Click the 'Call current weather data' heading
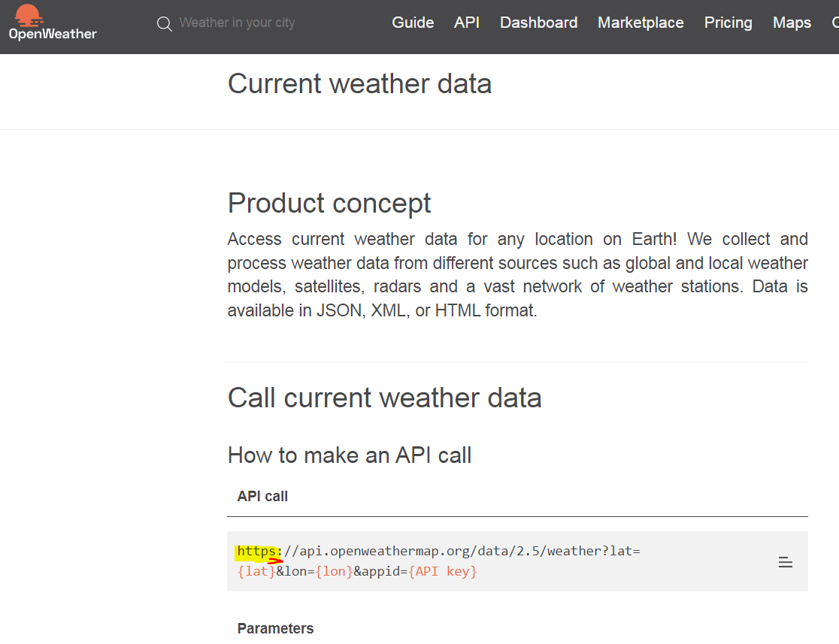The width and height of the screenshot is (839, 644). tap(384, 398)
